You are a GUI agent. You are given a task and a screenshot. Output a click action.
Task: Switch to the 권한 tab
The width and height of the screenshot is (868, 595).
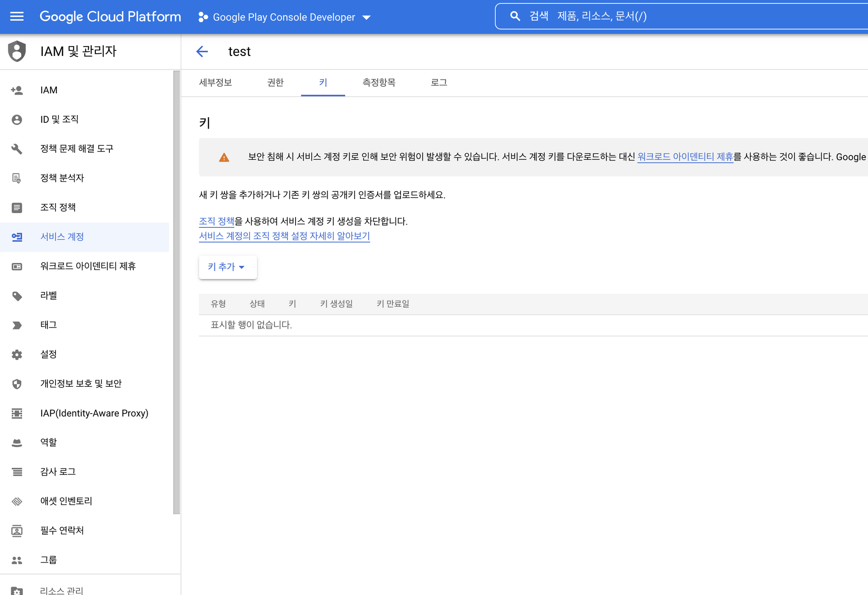click(x=275, y=82)
